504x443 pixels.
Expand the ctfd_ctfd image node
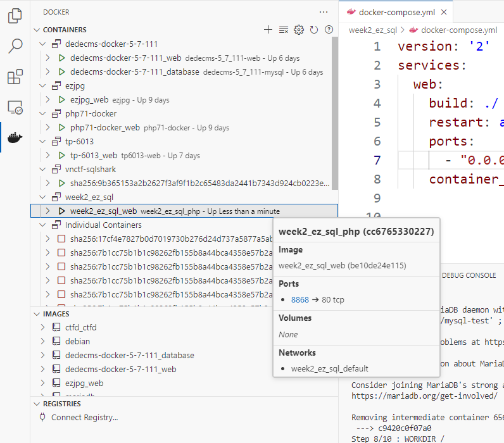(42, 328)
